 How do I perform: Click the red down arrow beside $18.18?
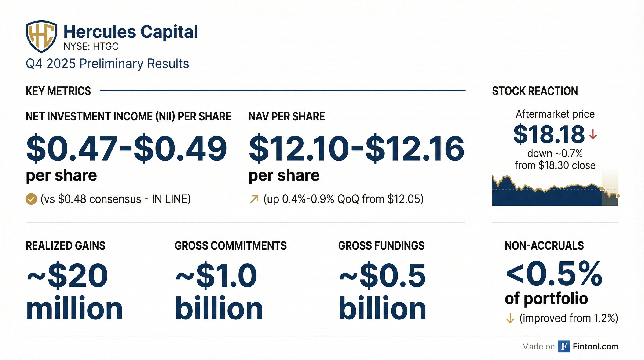pyautogui.click(x=593, y=135)
